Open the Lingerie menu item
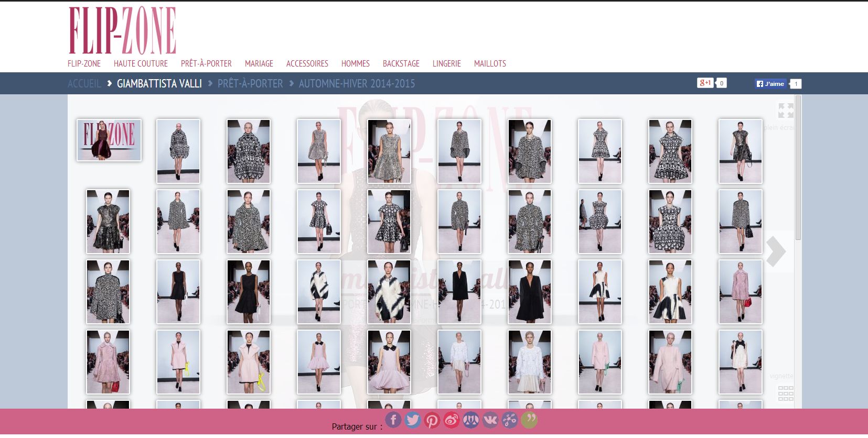 point(446,63)
